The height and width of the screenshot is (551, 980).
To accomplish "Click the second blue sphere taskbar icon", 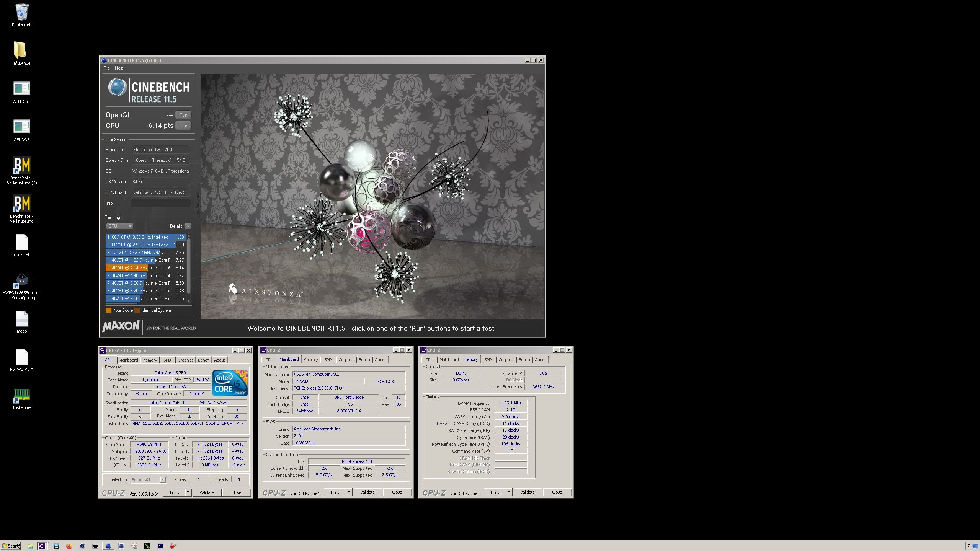I will (x=121, y=546).
